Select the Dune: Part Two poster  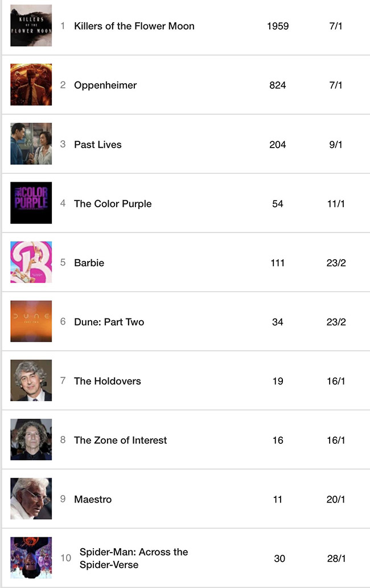31,322
